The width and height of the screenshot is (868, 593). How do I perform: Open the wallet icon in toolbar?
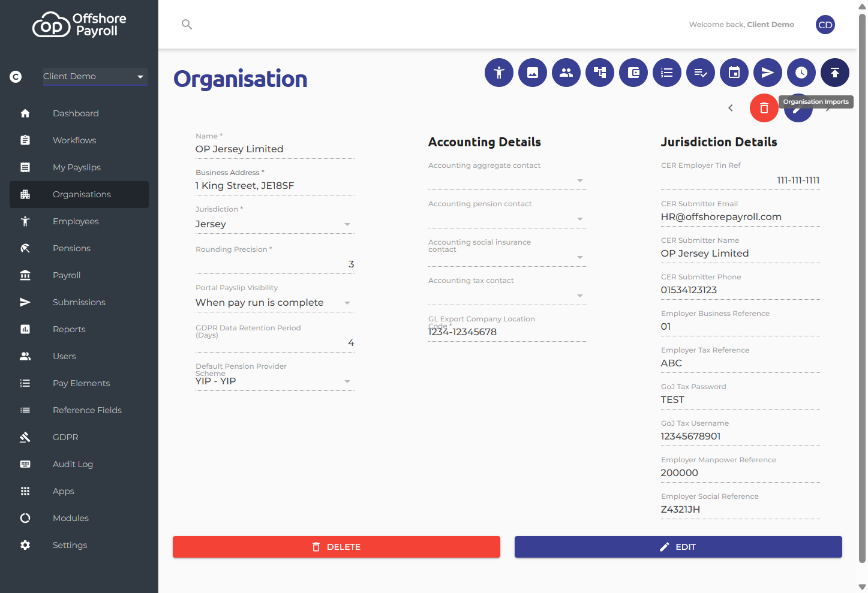[x=633, y=73]
